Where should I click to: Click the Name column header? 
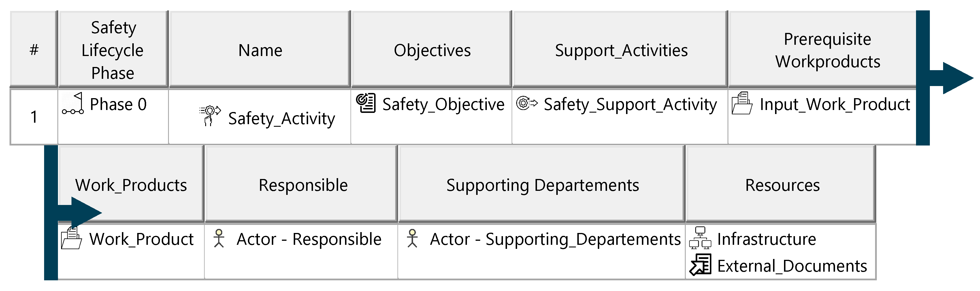(x=260, y=50)
